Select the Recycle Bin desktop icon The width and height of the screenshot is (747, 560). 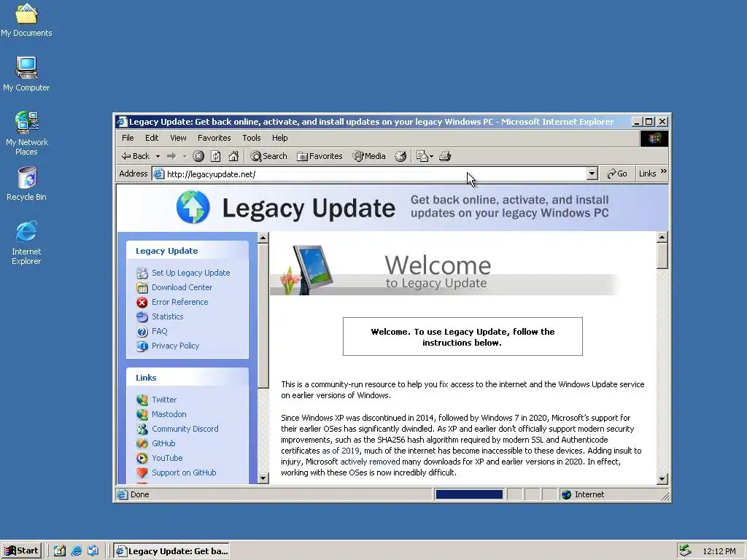[27, 184]
